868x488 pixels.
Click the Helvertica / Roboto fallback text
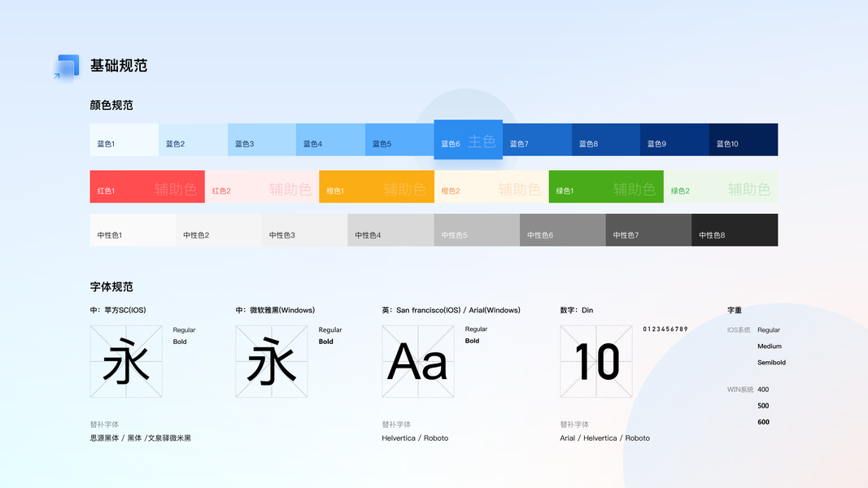pyautogui.click(x=415, y=438)
